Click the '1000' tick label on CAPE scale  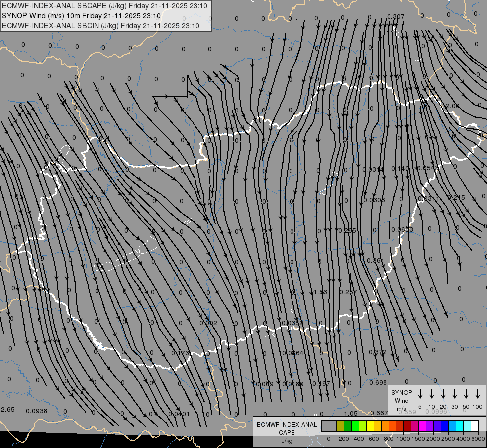coord(403,439)
